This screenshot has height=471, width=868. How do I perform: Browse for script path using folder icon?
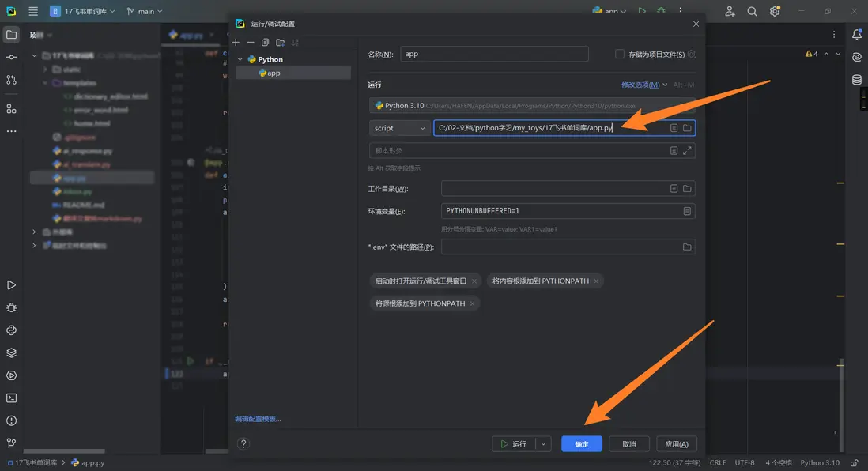tap(687, 128)
